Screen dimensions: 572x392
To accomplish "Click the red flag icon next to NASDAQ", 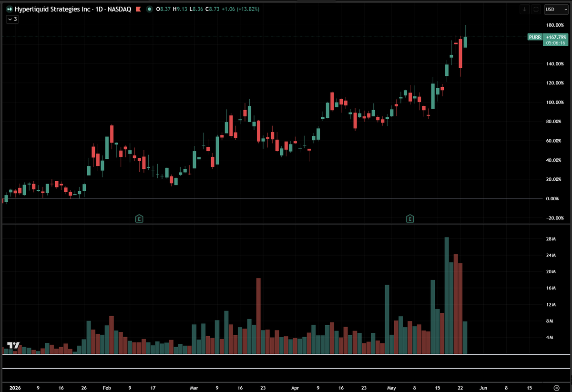I will (x=138, y=9).
